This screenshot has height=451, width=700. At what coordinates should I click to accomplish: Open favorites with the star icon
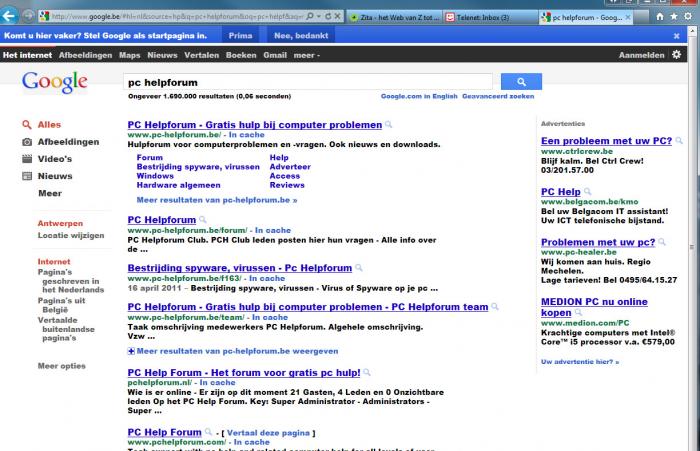(674, 17)
